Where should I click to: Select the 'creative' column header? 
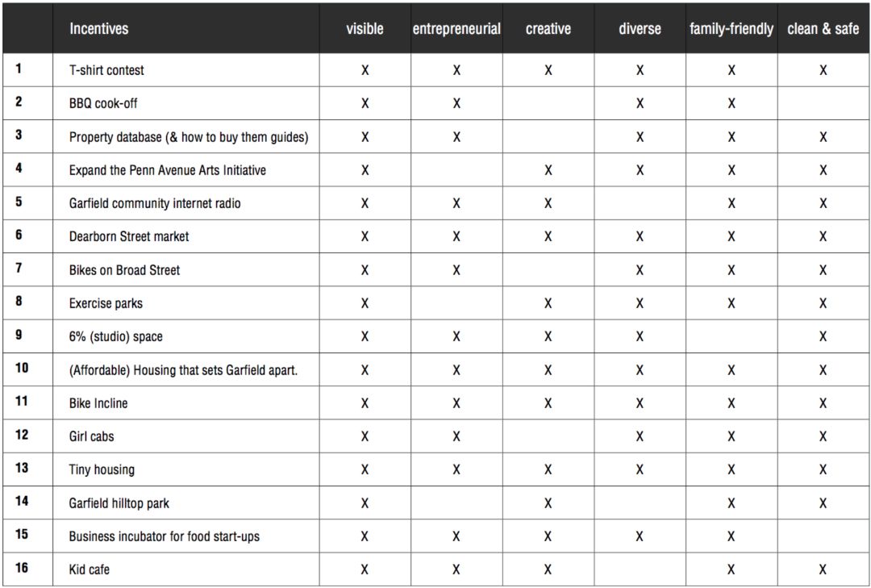(x=548, y=29)
